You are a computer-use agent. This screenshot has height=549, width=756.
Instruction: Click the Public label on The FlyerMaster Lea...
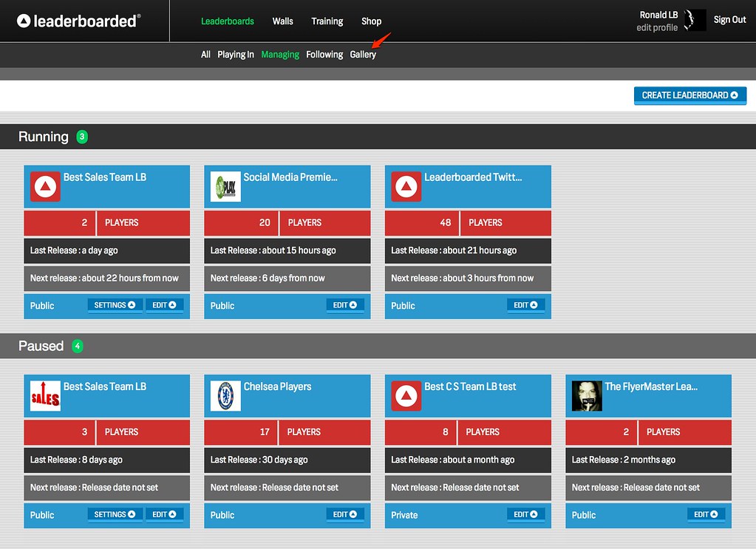(584, 515)
